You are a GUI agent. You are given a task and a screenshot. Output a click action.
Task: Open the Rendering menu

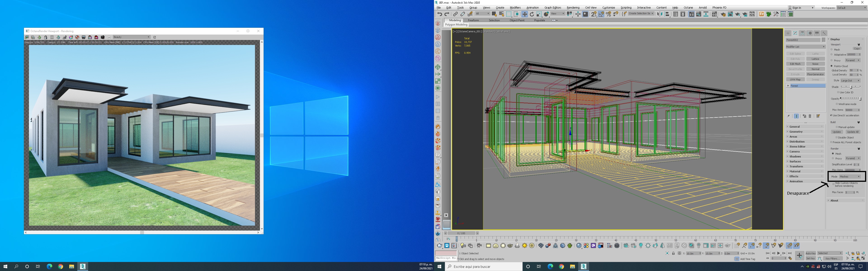click(x=573, y=8)
